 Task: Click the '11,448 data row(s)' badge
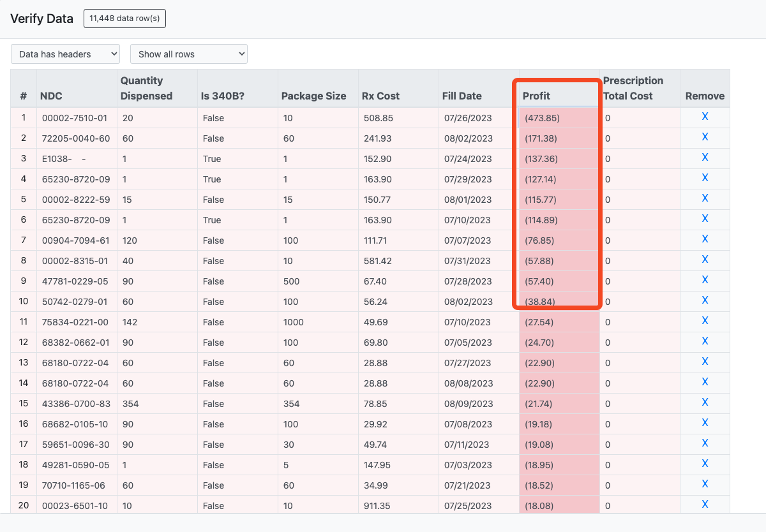coord(124,18)
